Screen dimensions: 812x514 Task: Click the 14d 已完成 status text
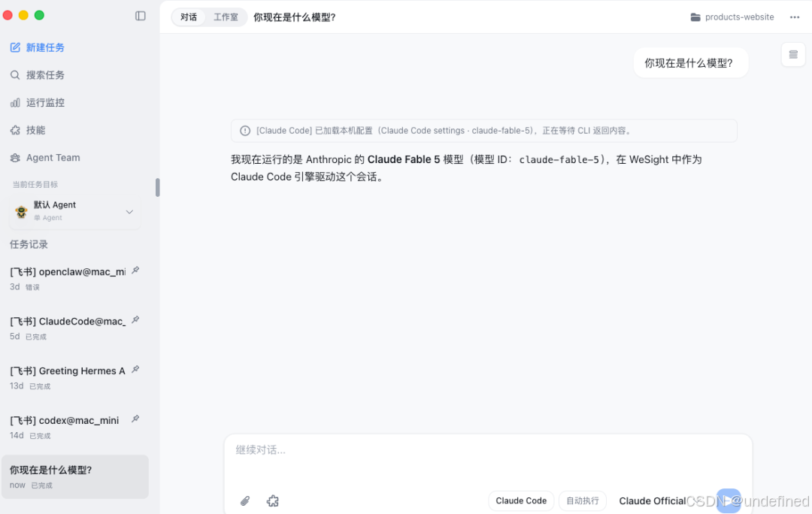pyautogui.click(x=30, y=435)
